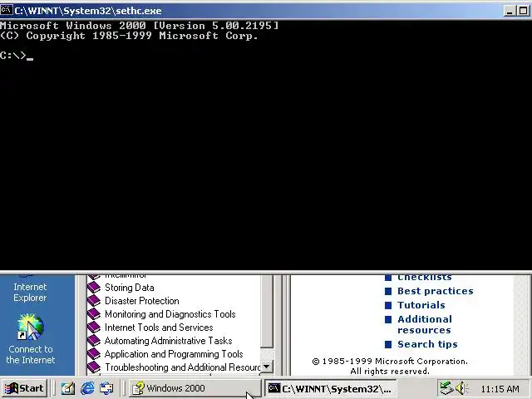
Task: Click the help contents vertical scrollbar thumb
Action: pyautogui.click(x=267, y=311)
